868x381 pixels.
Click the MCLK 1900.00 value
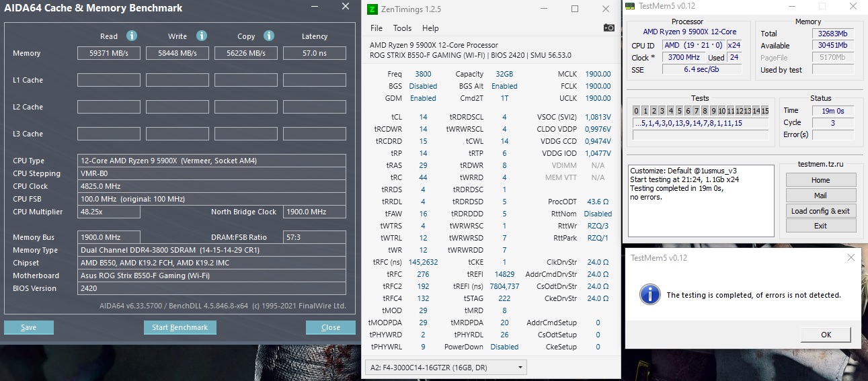(598, 74)
